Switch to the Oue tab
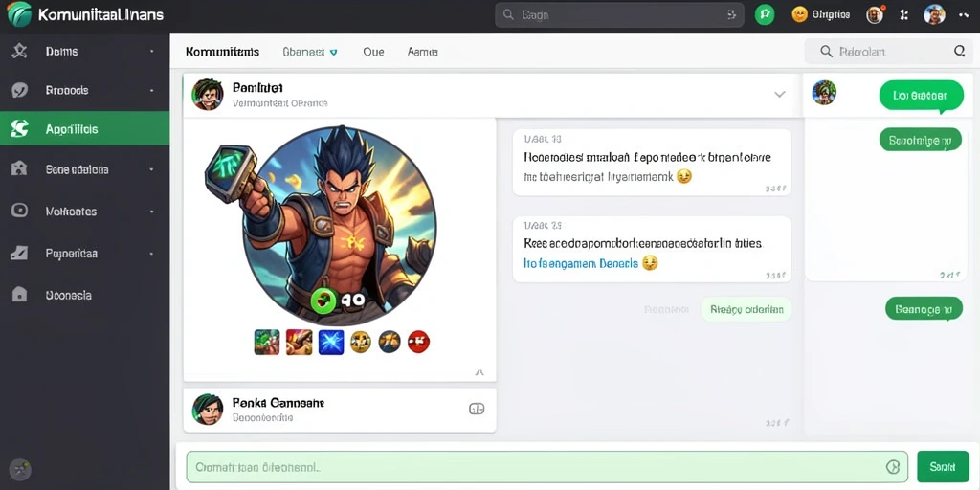 [373, 52]
